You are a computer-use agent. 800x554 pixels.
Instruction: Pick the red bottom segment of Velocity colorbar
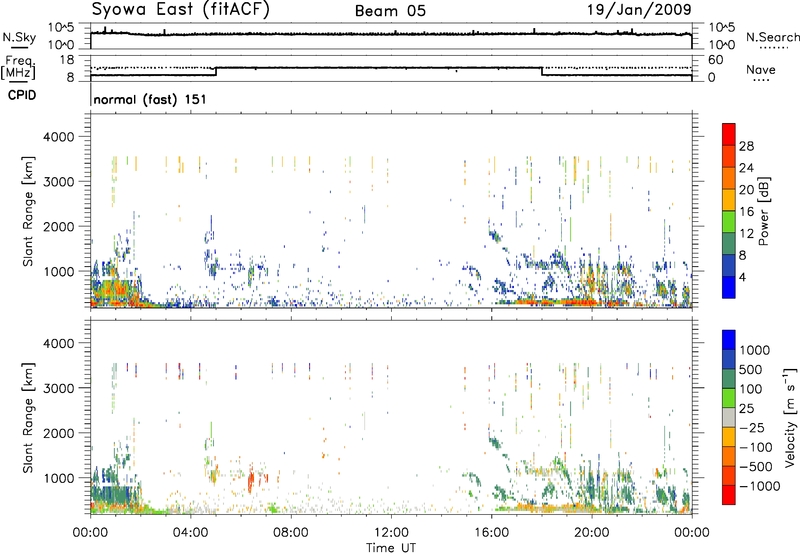[x=729, y=495]
